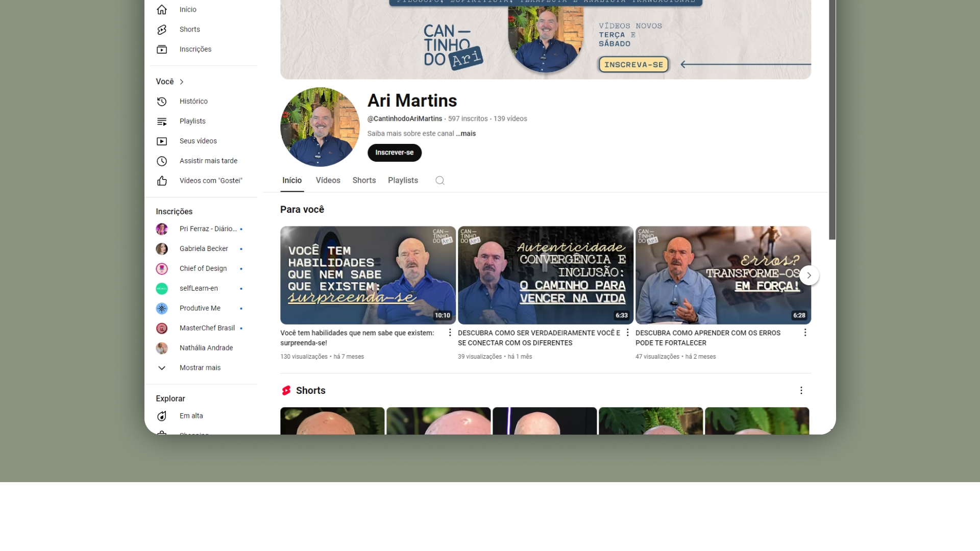Click '139 vídeos' count text

coord(510,119)
